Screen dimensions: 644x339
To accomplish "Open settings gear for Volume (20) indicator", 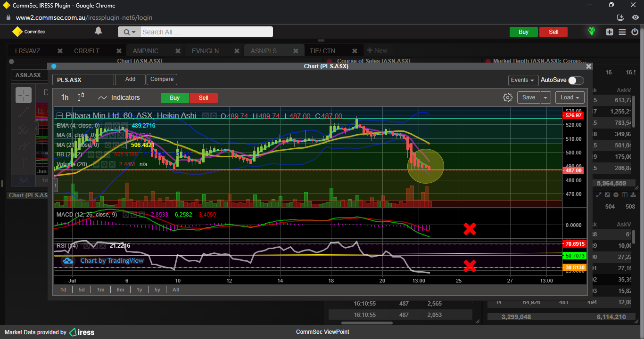I will (x=104, y=164).
